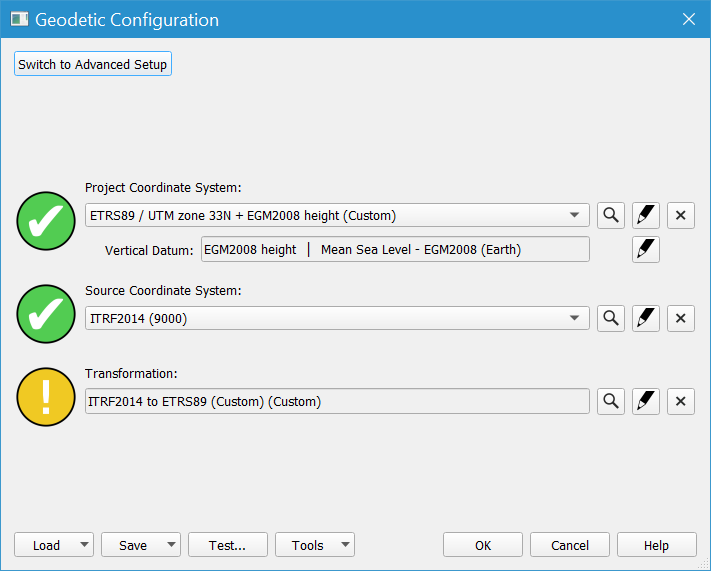Search for a Transformation
This screenshot has height=571, width=711.
[x=610, y=401]
